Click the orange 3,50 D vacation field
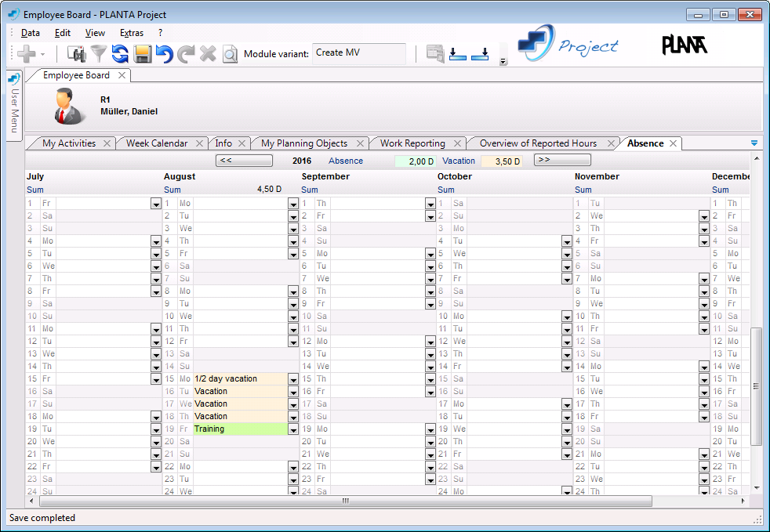770x532 pixels. tap(501, 161)
